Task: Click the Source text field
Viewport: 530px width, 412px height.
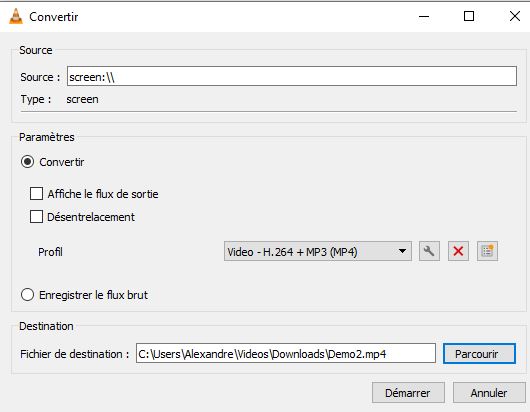Action: coord(292,76)
